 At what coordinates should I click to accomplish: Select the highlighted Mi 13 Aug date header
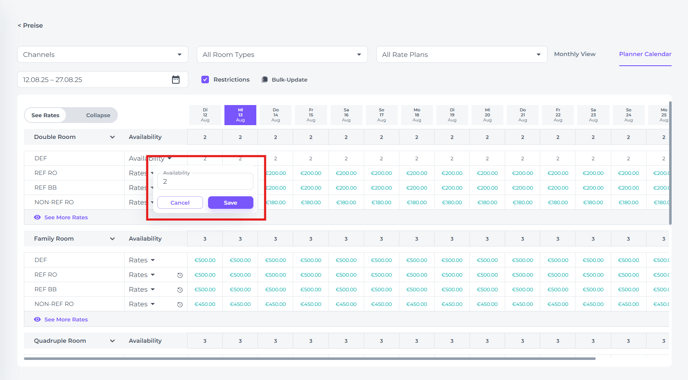point(240,115)
